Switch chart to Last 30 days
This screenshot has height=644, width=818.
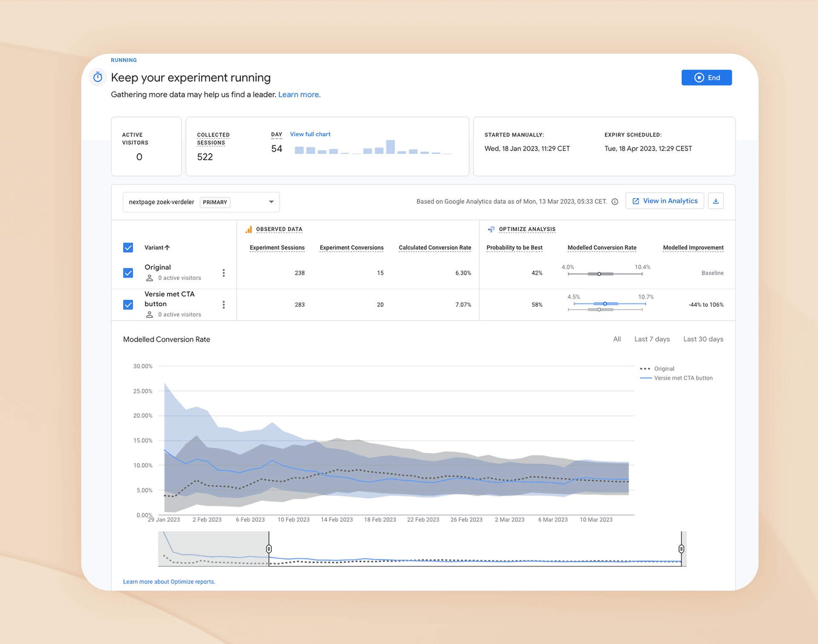tap(703, 339)
